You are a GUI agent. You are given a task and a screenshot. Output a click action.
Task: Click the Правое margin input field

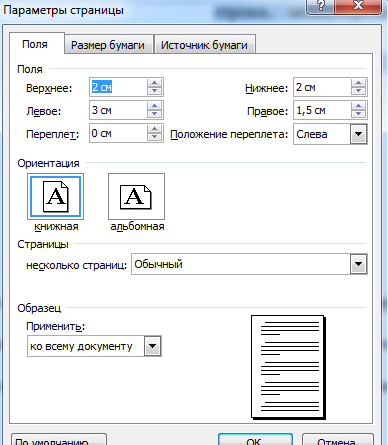click(322, 110)
